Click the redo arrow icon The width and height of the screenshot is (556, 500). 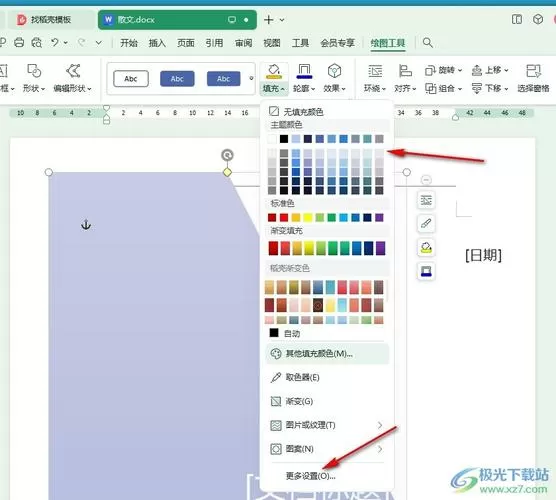coord(82,43)
